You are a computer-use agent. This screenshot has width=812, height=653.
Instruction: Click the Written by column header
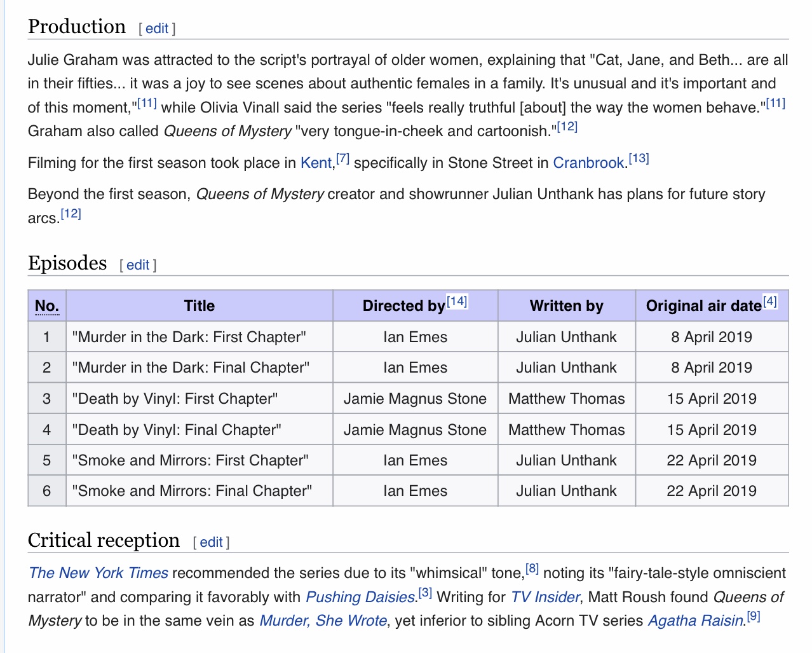coord(567,306)
